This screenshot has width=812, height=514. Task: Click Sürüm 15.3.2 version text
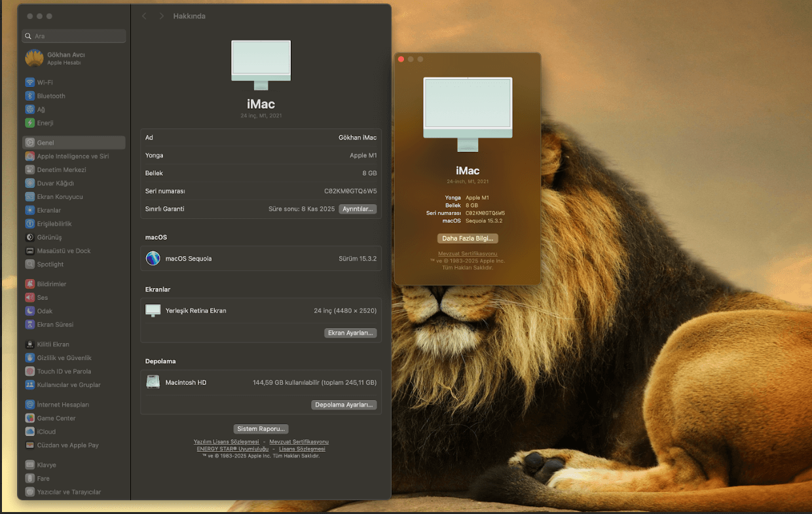tap(358, 259)
